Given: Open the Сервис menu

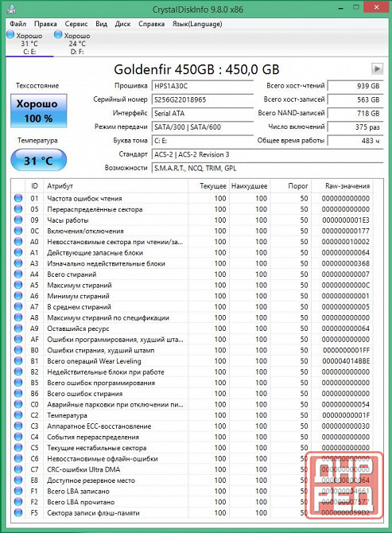Looking at the screenshot, I should 76,24.
